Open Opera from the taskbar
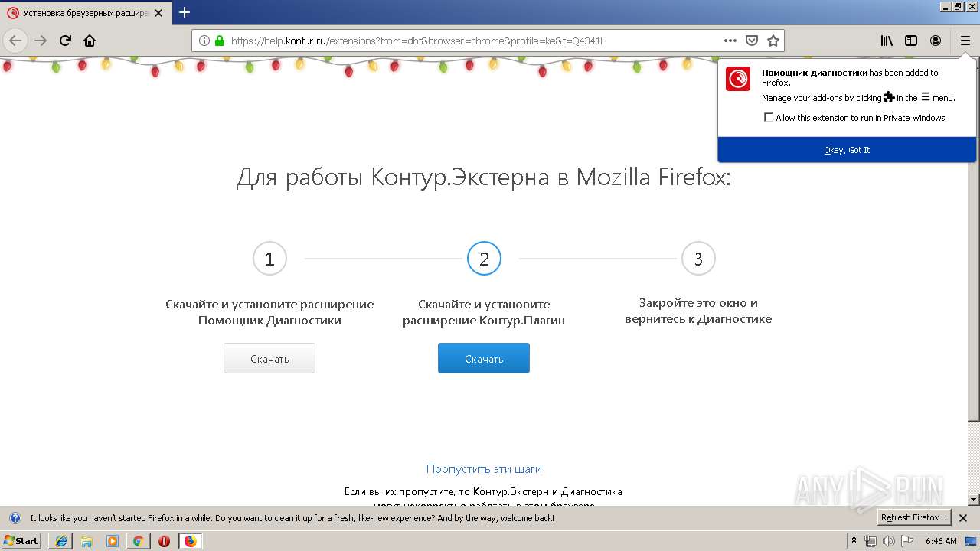Image resolution: width=980 pixels, height=551 pixels. point(164,540)
